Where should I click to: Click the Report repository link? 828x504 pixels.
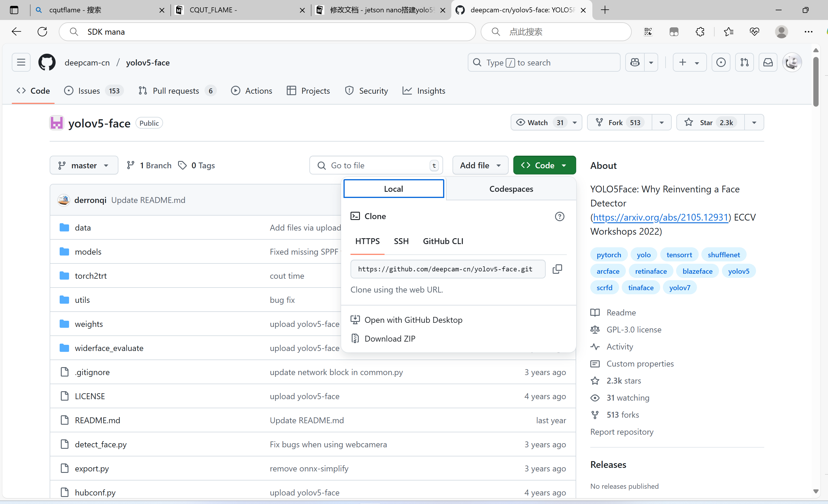point(622,432)
